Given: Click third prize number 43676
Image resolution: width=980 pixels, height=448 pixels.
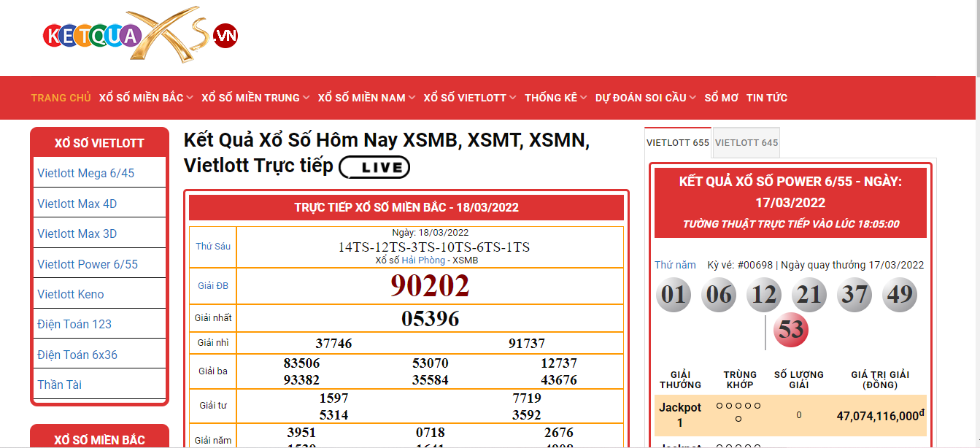Looking at the screenshot, I should pos(559,380).
